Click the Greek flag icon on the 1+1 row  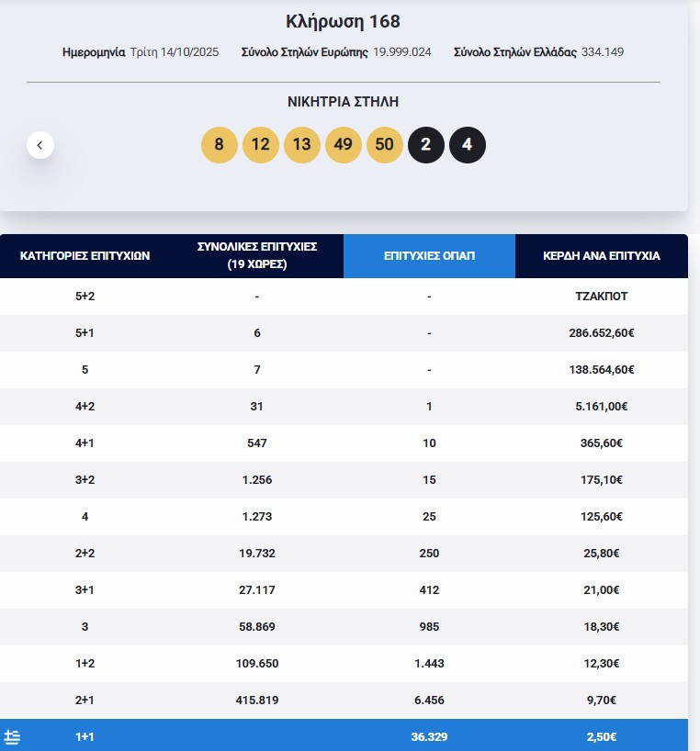pos(14,737)
